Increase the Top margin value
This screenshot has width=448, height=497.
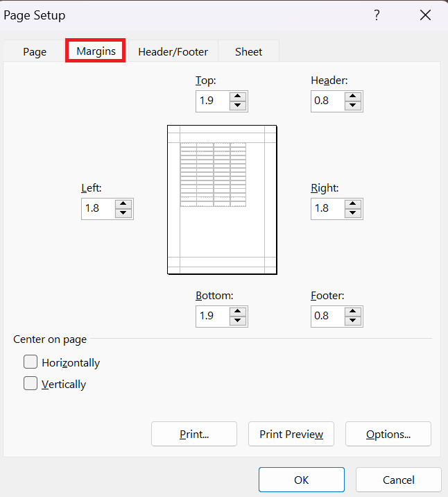tap(238, 96)
